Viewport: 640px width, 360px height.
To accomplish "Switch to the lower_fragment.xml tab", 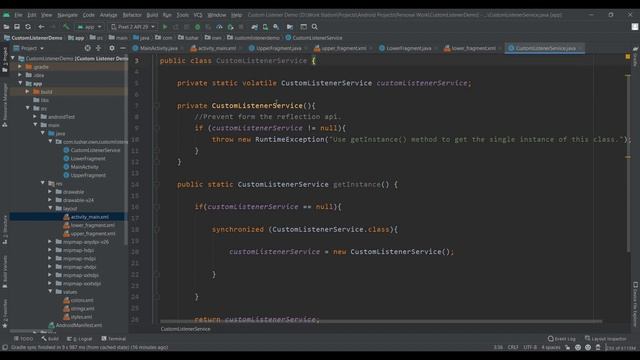I will click(x=473, y=48).
